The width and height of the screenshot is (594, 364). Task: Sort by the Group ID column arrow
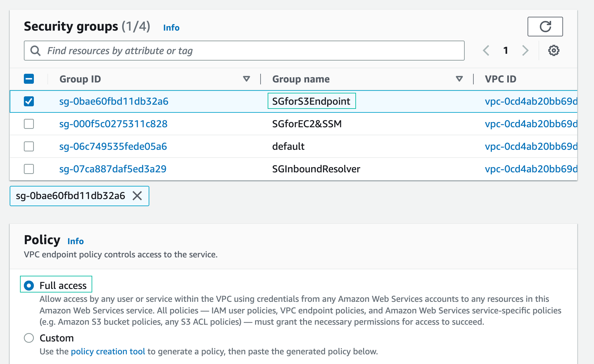pos(246,79)
